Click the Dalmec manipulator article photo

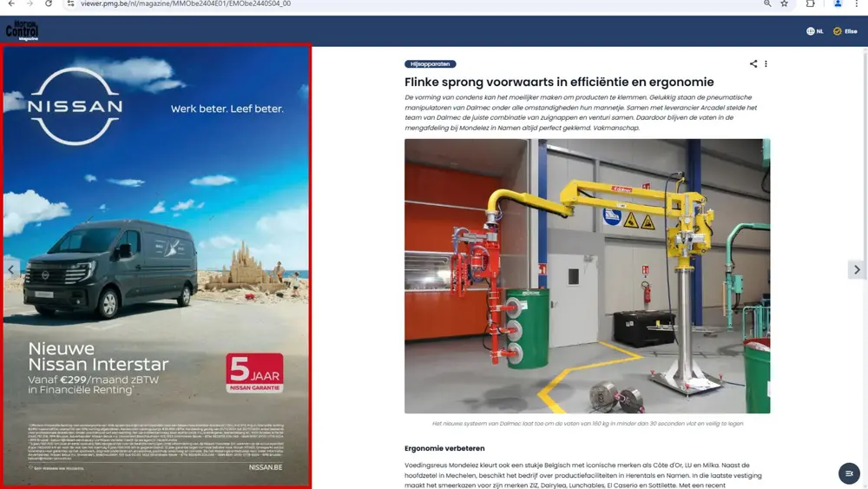pos(587,275)
